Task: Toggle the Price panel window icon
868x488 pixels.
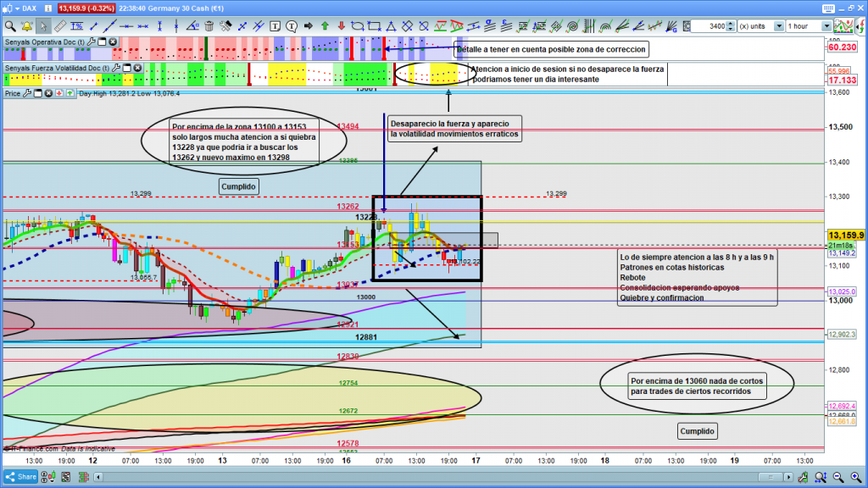Action: tap(38, 93)
